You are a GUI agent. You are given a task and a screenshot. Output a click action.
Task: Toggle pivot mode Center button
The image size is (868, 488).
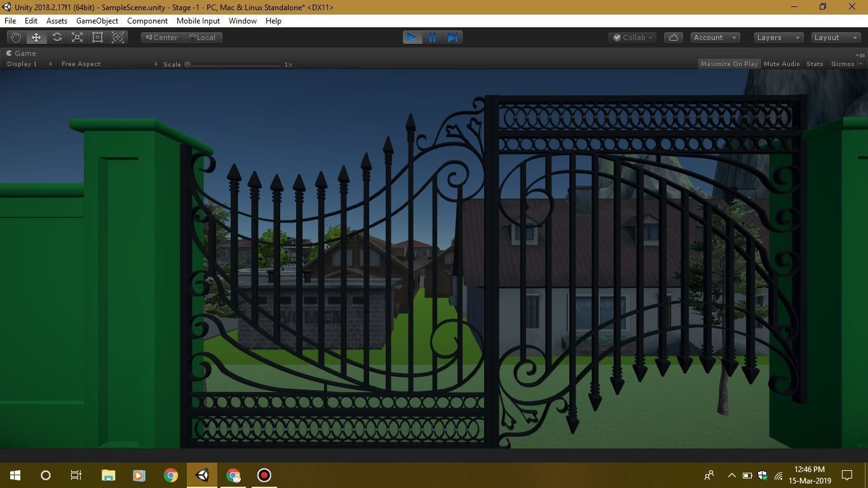[161, 37]
